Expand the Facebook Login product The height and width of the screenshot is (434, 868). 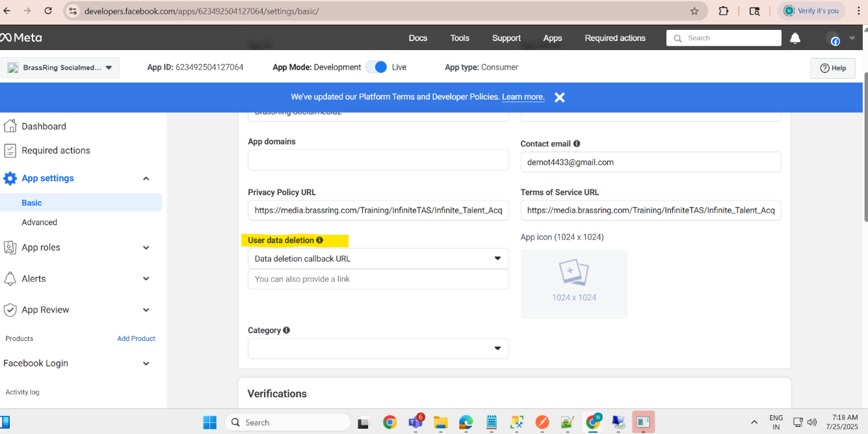click(x=146, y=363)
